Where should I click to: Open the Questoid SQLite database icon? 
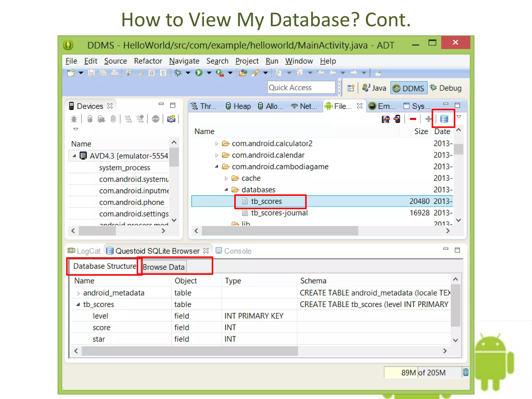(x=444, y=119)
